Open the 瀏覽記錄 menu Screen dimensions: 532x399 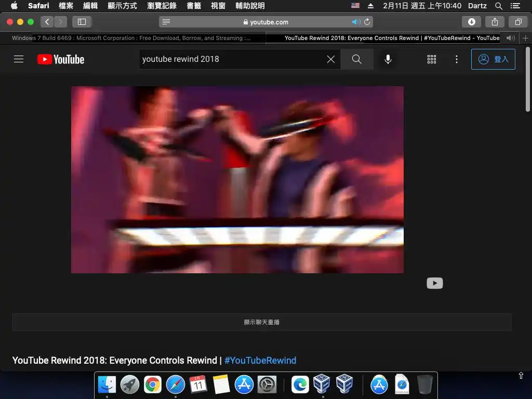pyautogui.click(x=162, y=5)
